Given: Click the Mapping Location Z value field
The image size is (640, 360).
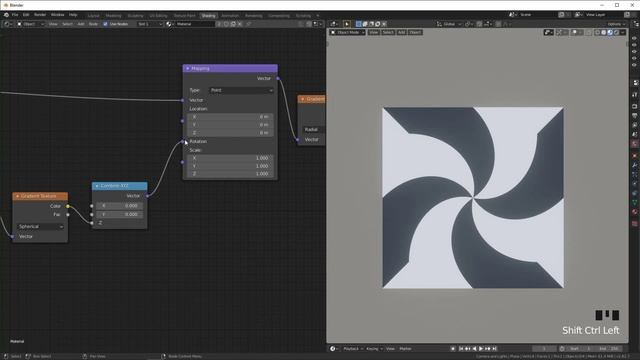Looking at the screenshot, I should click(230, 133).
